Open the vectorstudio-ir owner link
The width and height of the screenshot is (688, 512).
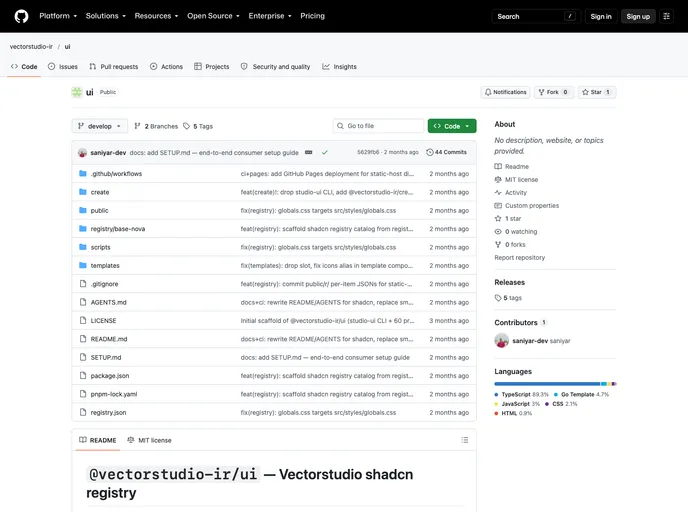point(31,47)
